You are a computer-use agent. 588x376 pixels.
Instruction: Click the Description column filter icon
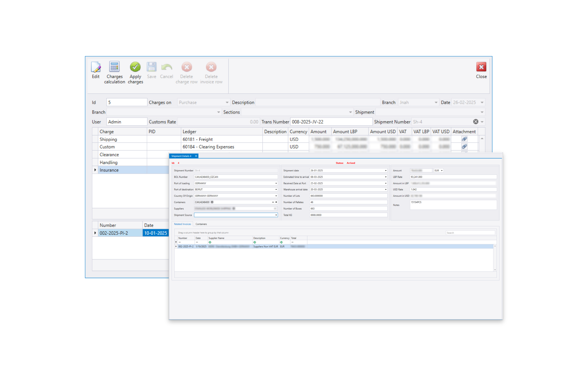(x=255, y=242)
